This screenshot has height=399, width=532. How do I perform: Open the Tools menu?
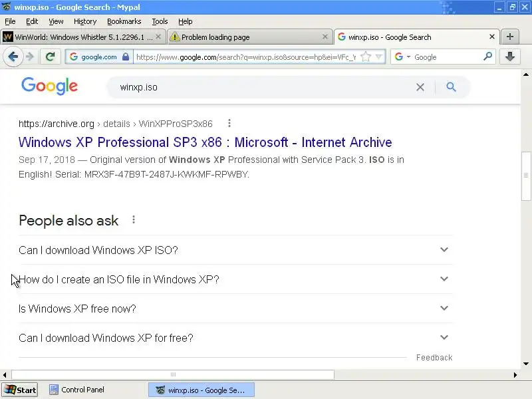tap(160, 21)
